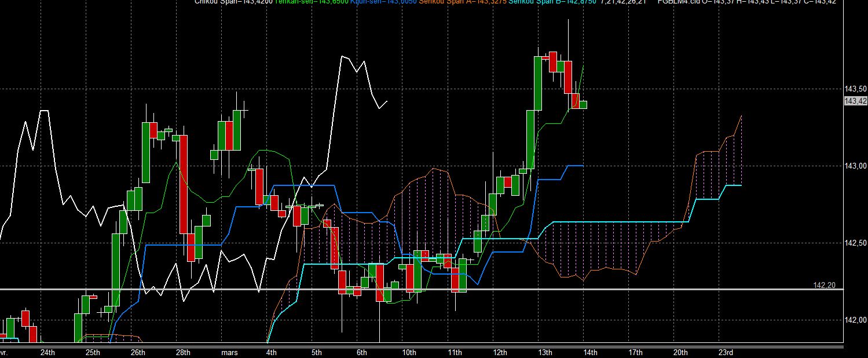
Task: Click the 142,20 horizontal line label
Action: coord(825,285)
